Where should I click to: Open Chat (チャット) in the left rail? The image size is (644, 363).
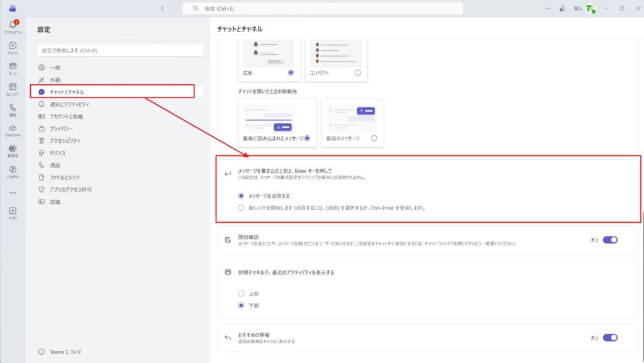click(x=13, y=46)
